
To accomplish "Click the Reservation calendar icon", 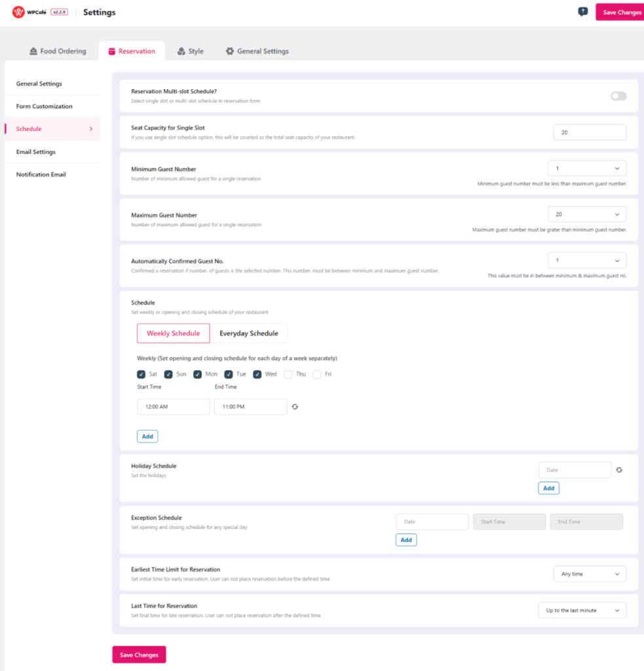I will (111, 51).
